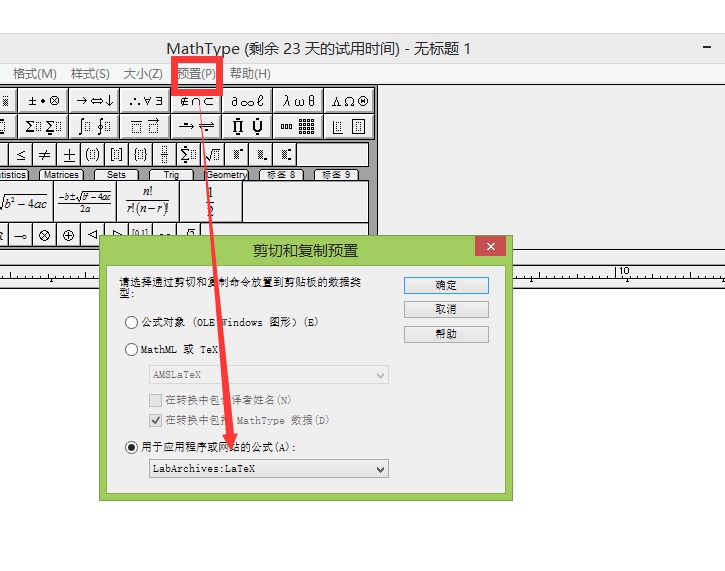Open the underbar and overbar templates palette
The height and width of the screenshot is (571, 725).
(x=145, y=126)
